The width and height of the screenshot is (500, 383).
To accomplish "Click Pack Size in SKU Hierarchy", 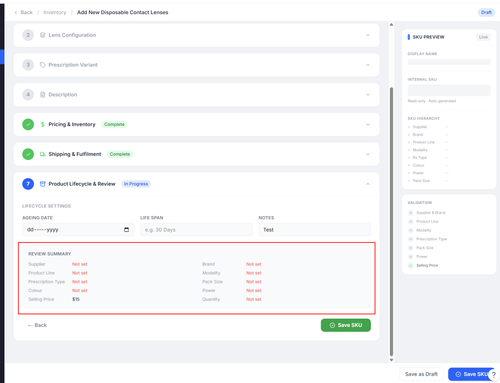I will (x=421, y=181).
